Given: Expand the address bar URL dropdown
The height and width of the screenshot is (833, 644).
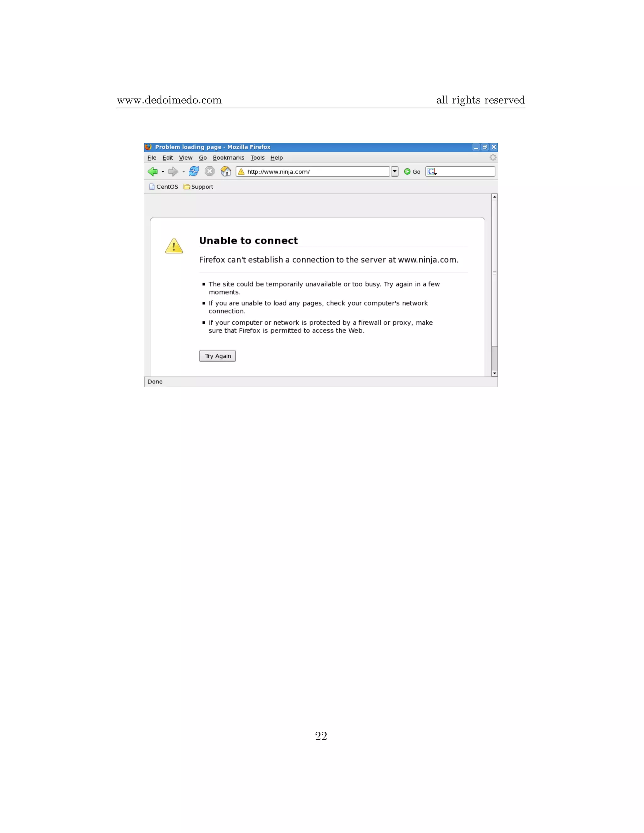Looking at the screenshot, I should click(x=395, y=172).
